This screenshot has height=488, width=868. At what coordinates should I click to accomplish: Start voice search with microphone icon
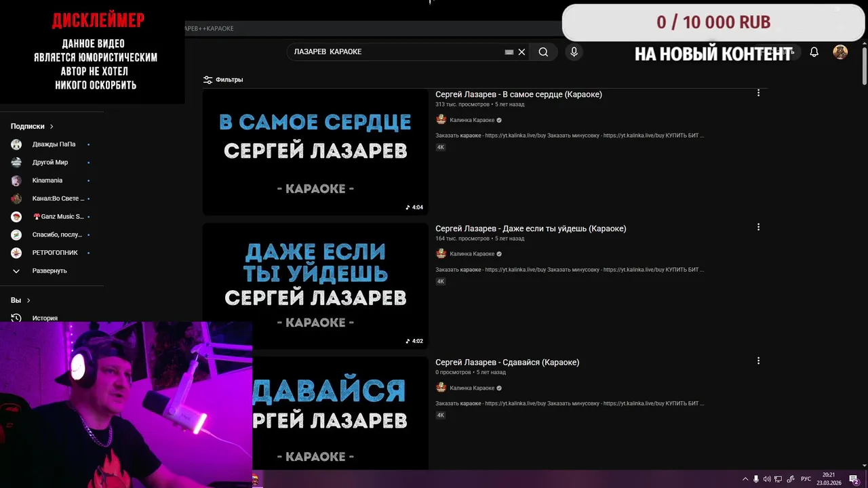(574, 52)
